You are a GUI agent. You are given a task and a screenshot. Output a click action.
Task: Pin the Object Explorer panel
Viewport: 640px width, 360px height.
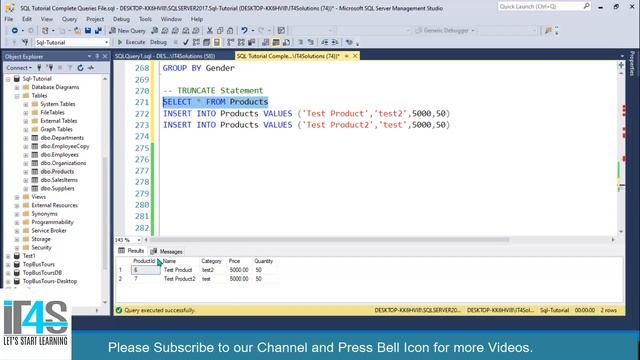[97, 56]
